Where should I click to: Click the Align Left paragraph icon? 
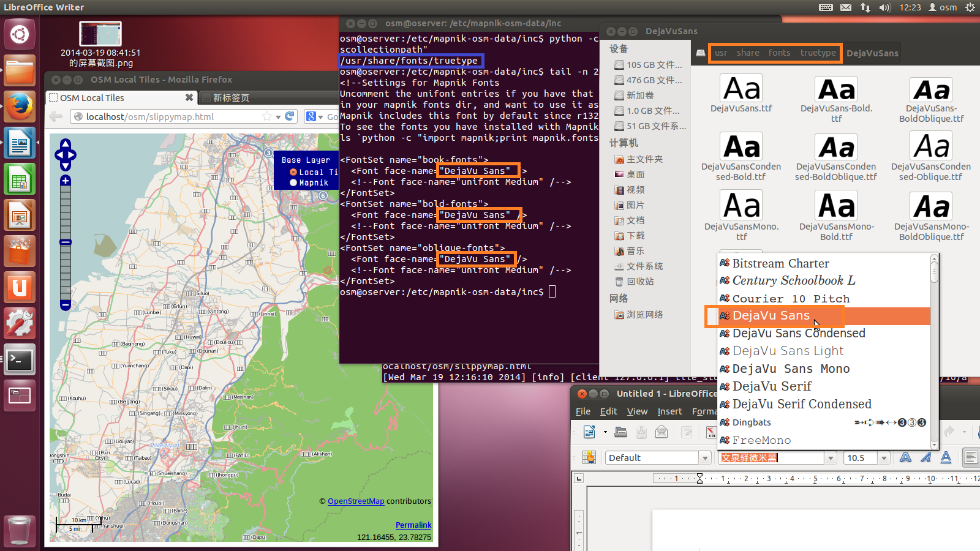pos(970,457)
